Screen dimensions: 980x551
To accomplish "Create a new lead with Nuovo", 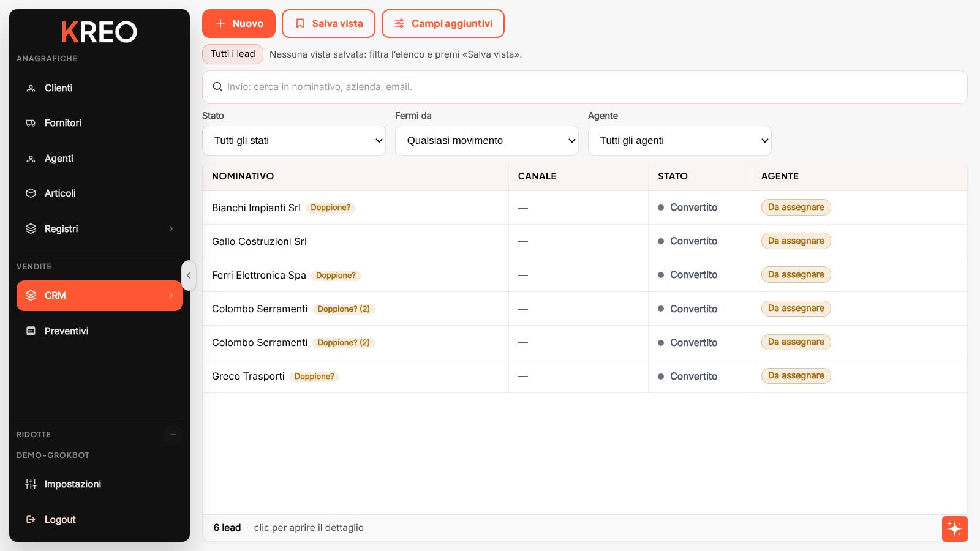I will [x=239, y=24].
